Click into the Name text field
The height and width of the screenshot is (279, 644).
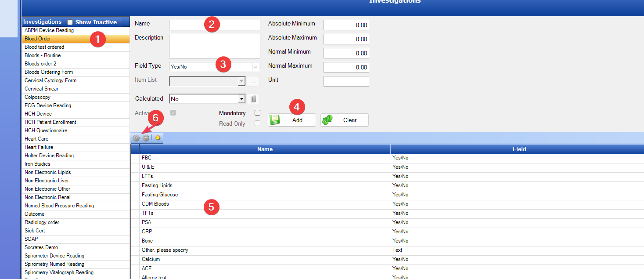(214, 25)
